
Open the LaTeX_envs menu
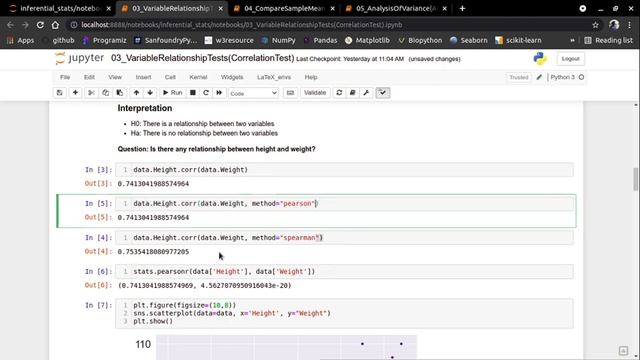[x=274, y=77]
